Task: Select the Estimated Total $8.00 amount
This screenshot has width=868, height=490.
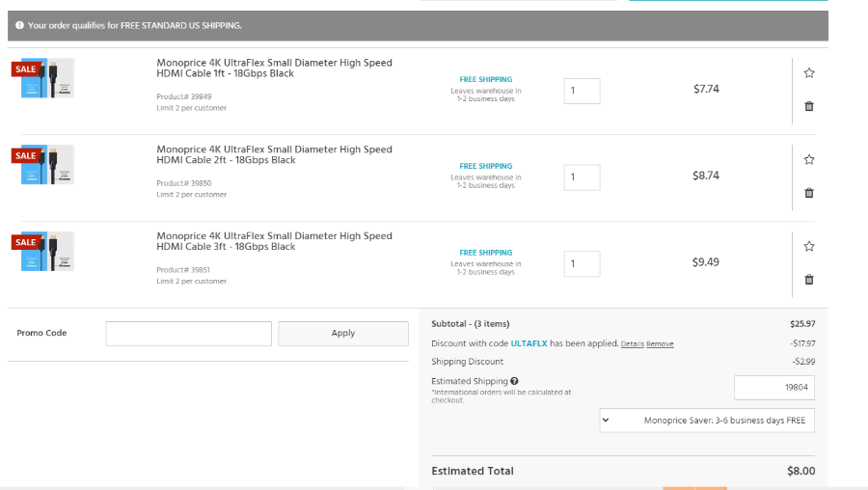Action: coord(801,471)
